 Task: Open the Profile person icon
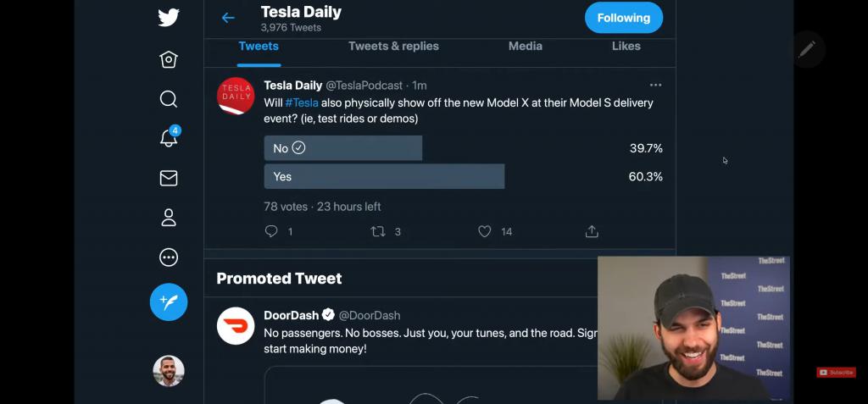(x=169, y=218)
